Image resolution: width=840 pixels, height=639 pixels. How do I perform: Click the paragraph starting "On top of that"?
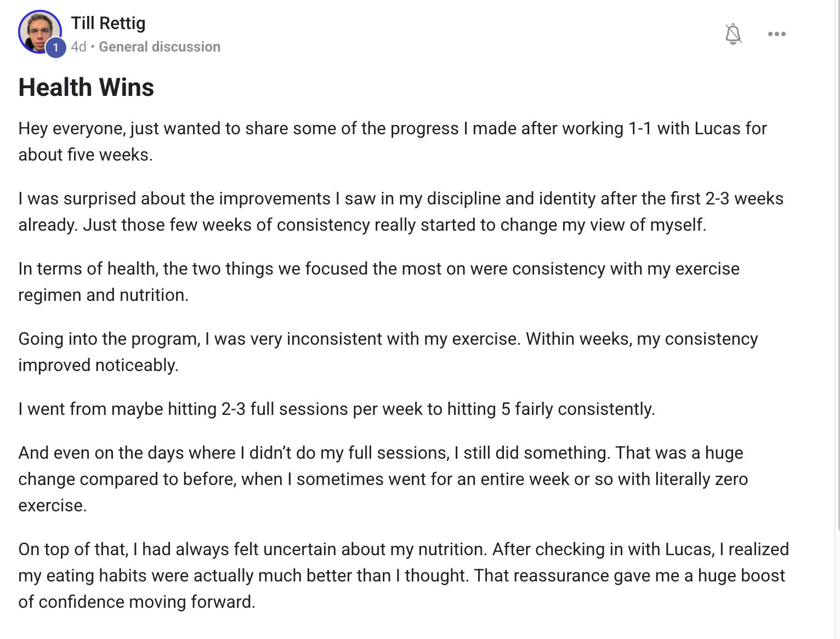click(403, 549)
